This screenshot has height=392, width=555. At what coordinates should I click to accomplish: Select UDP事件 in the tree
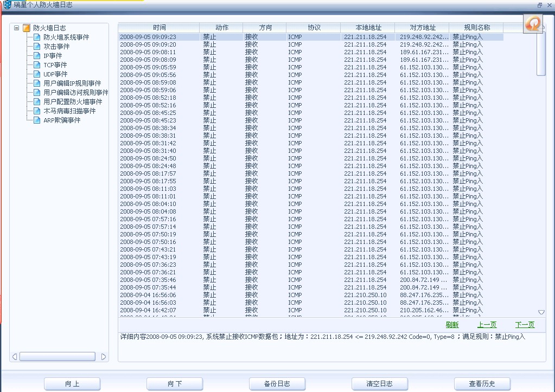[x=55, y=74]
